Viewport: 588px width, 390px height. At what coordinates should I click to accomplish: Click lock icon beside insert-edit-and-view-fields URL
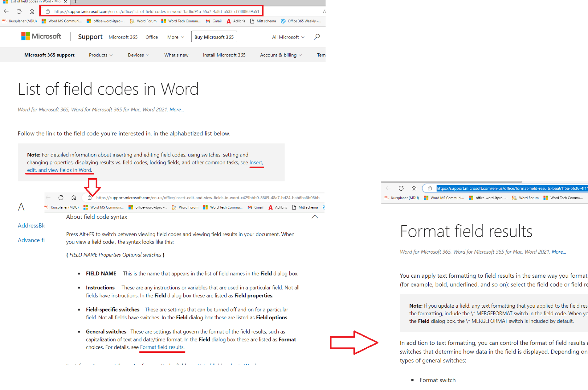tap(90, 197)
